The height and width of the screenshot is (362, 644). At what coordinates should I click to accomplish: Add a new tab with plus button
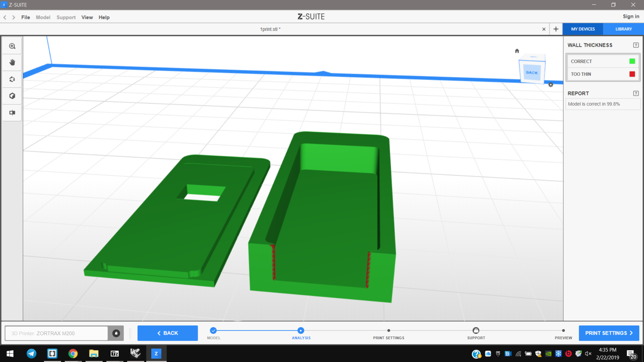point(556,29)
